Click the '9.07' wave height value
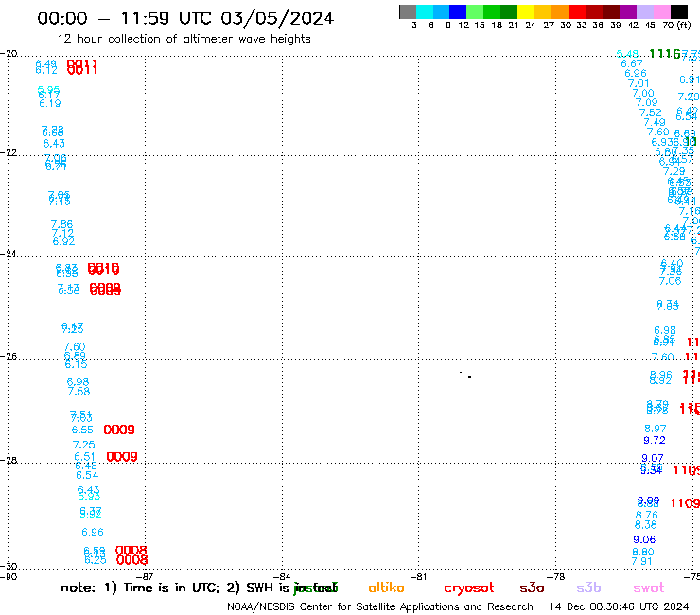 (x=653, y=458)
